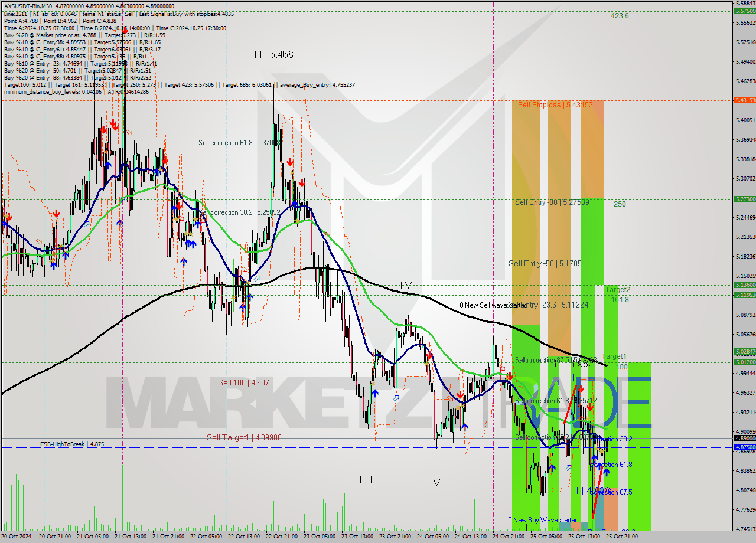Click the blue 4.87500 price axis tag

click(744, 447)
